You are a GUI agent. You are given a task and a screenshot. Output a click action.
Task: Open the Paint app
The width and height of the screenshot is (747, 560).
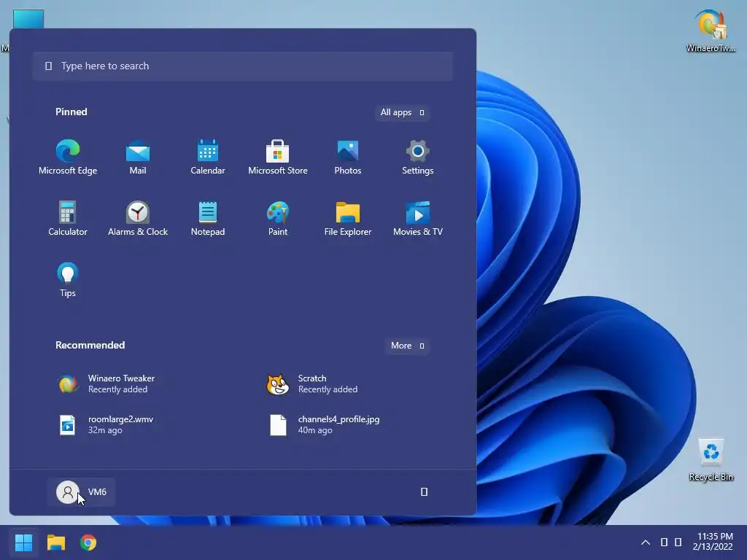(x=278, y=219)
